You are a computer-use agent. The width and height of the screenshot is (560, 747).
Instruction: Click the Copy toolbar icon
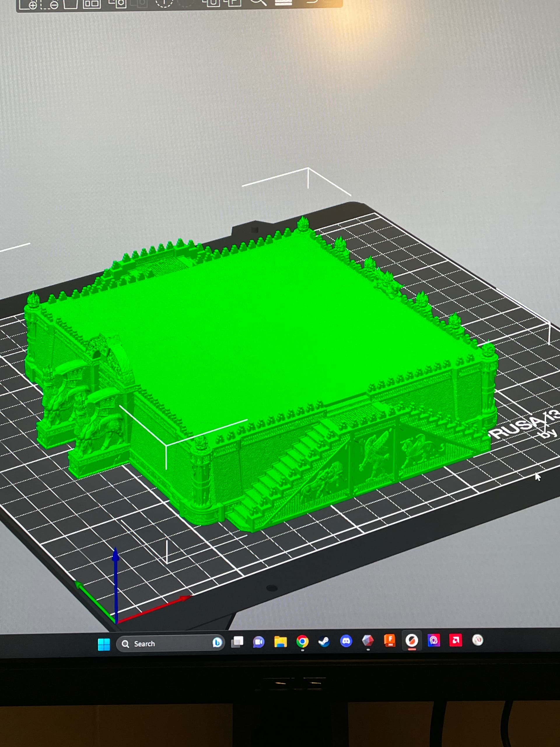(x=117, y=4)
